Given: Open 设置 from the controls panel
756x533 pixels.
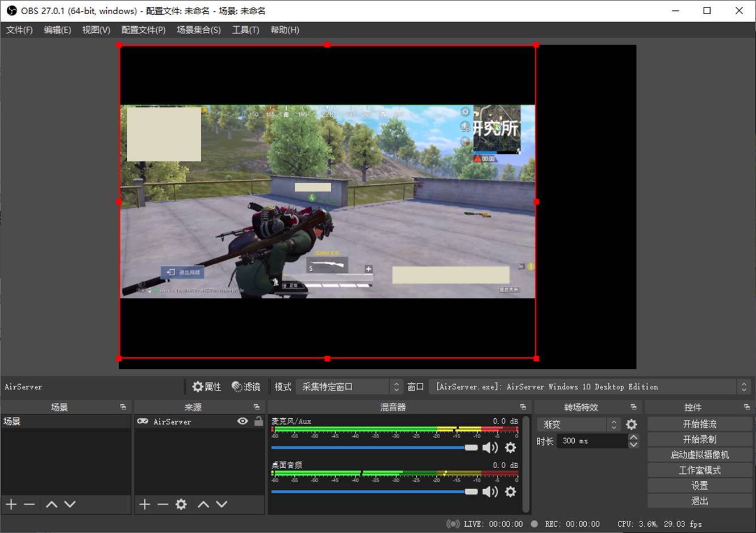Looking at the screenshot, I should [700, 486].
